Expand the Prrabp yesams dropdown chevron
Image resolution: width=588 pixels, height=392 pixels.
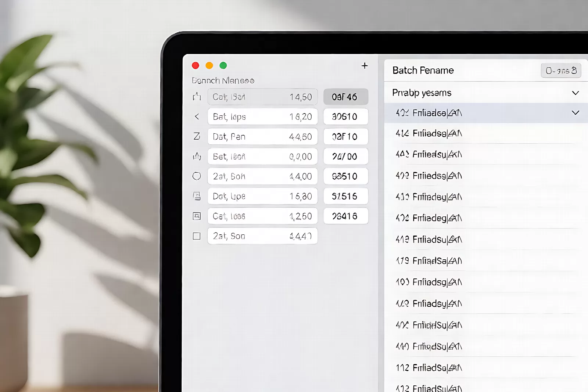(576, 93)
